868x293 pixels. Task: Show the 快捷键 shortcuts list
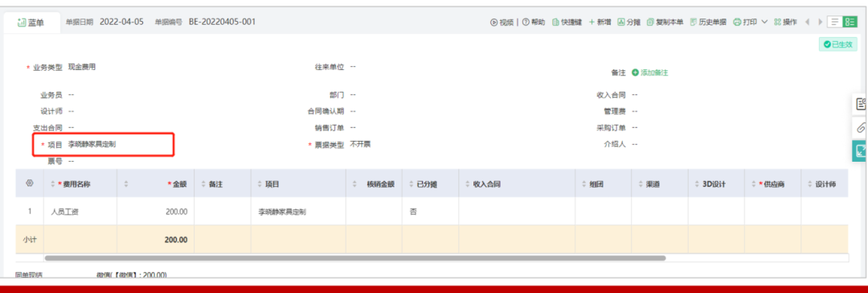point(567,23)
